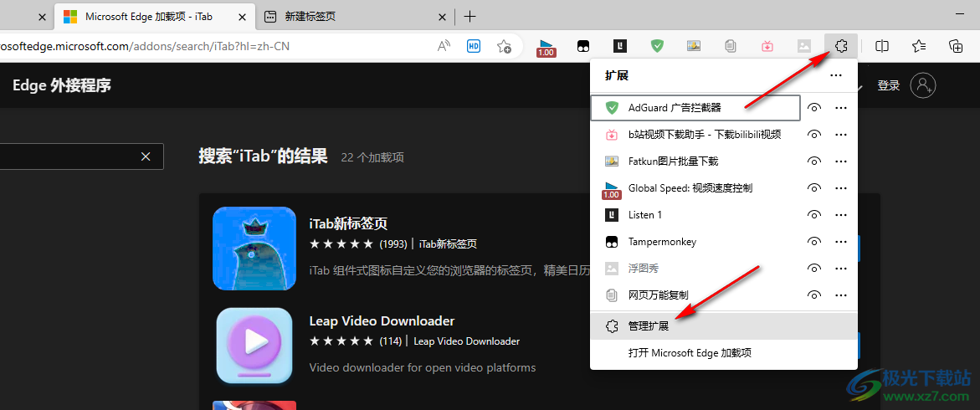
Task: Click the Global Speed toolbar extension icon
Action: 546,48
